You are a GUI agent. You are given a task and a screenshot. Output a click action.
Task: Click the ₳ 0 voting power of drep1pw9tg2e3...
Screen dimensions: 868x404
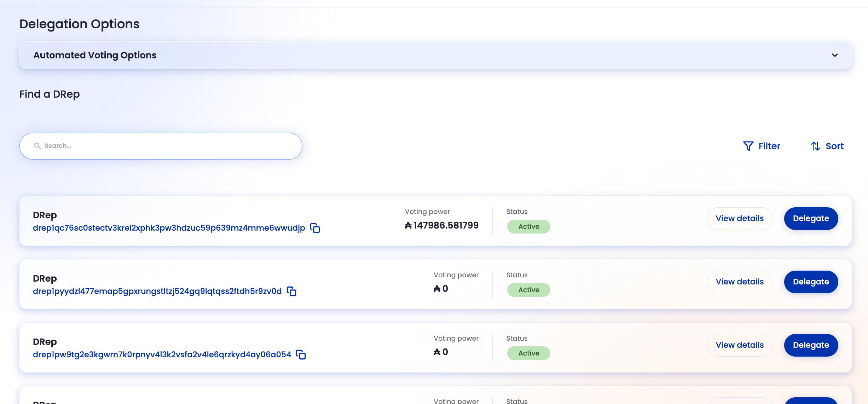coord(441,352)
